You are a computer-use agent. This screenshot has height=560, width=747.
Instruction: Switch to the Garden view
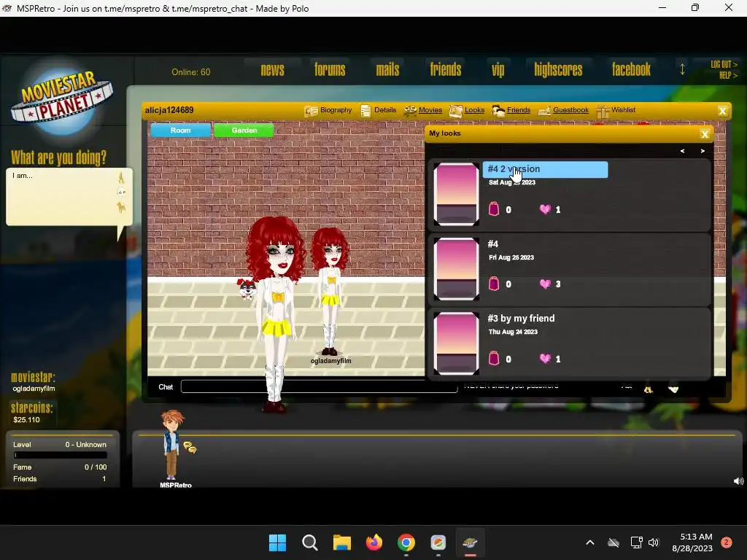(244, 130)
